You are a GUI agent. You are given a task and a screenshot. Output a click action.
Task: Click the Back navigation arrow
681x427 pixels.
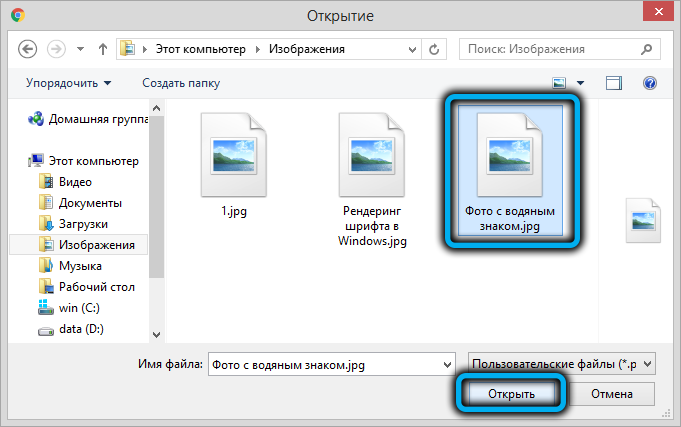tap(27, 49)
